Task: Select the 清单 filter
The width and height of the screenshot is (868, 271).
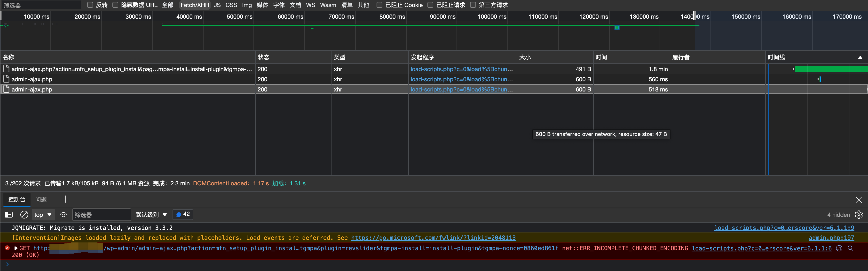Action: 347,5
